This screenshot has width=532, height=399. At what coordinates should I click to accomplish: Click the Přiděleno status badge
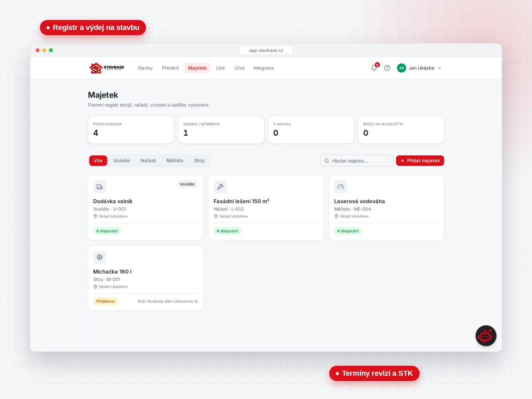(106, 301)
